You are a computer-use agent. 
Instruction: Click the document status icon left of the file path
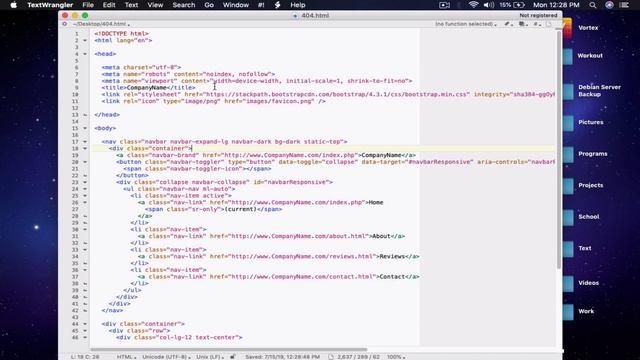[64, 24]
